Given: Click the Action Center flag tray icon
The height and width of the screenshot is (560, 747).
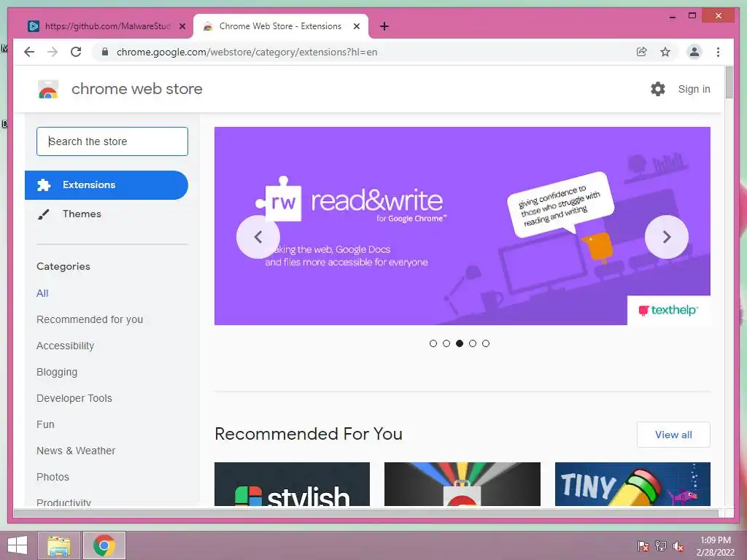Looking at the screenshot, I should (x=643, y=545).
